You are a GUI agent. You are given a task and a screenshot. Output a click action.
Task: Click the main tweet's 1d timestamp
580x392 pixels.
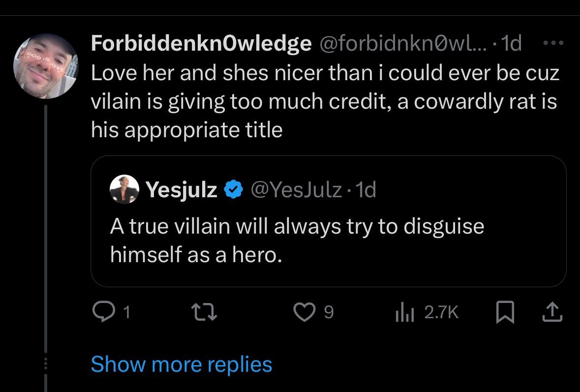pyautogui.click(x=513, y=44)
